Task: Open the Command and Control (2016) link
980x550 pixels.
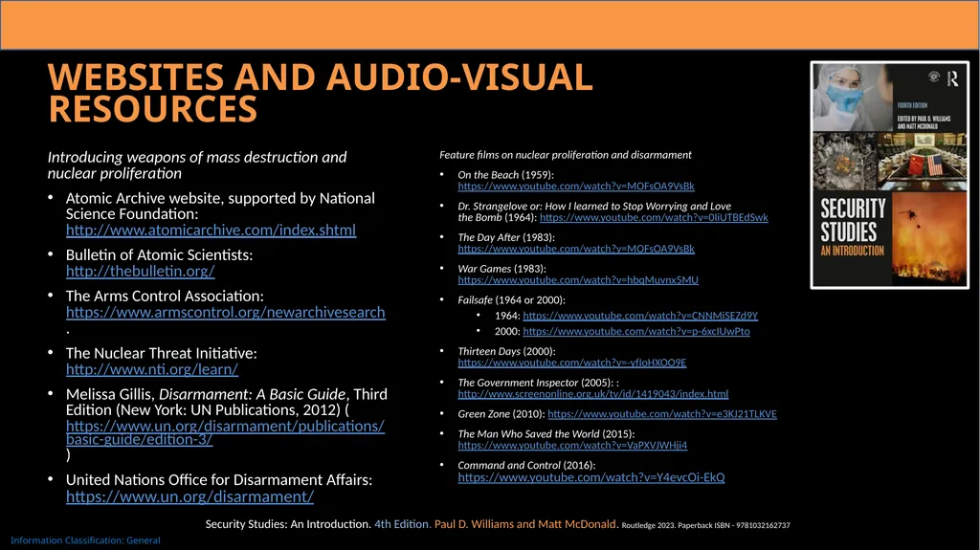Action: click(x=591, y=477)
